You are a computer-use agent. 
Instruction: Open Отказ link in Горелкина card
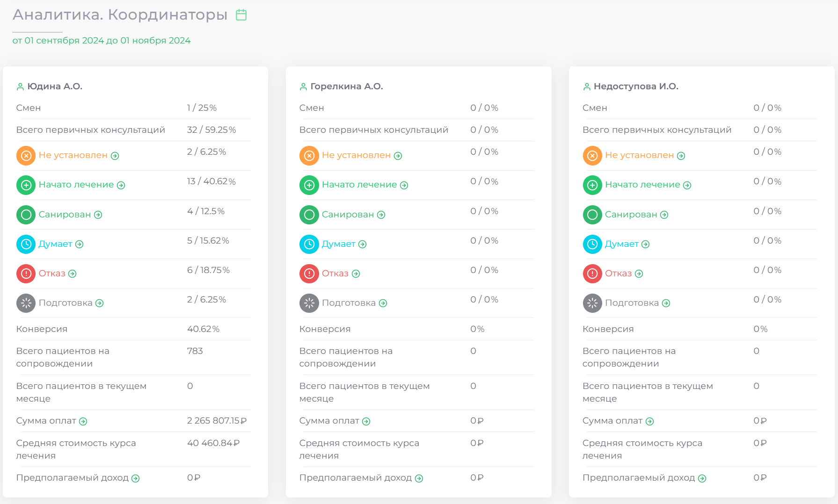coord(341,274)
